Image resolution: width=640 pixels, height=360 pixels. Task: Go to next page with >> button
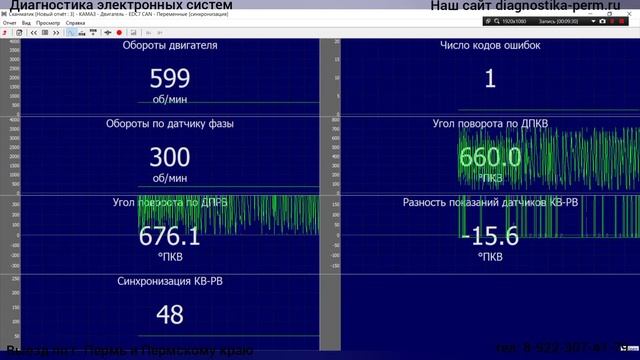pyautogui.click(x=56, y=33)
